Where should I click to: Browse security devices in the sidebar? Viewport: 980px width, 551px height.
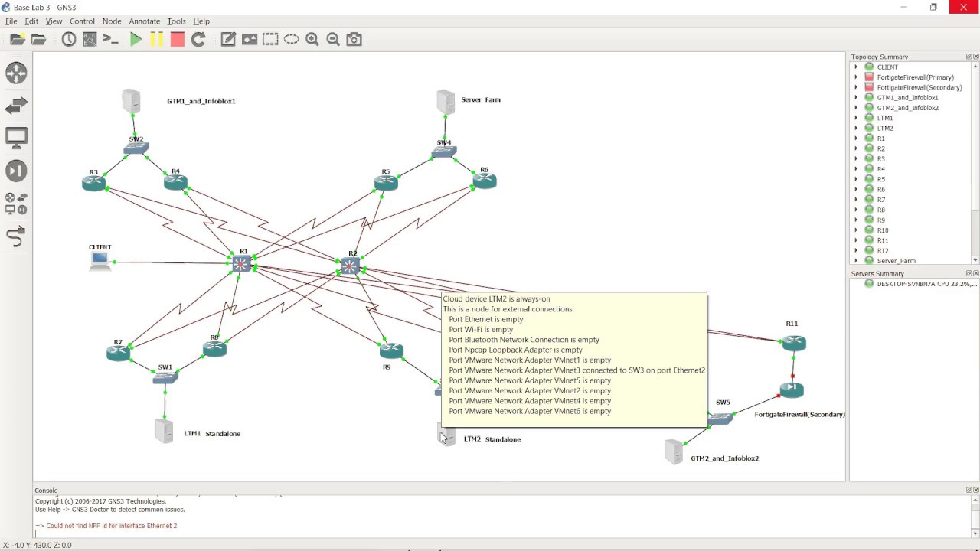(16, 171)
